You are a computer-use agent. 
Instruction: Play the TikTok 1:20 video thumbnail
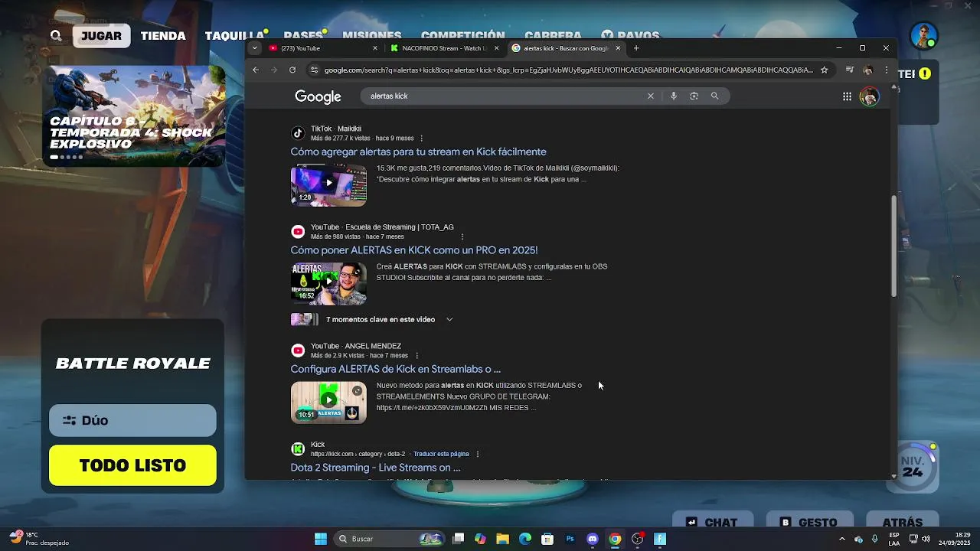[328, 184]
